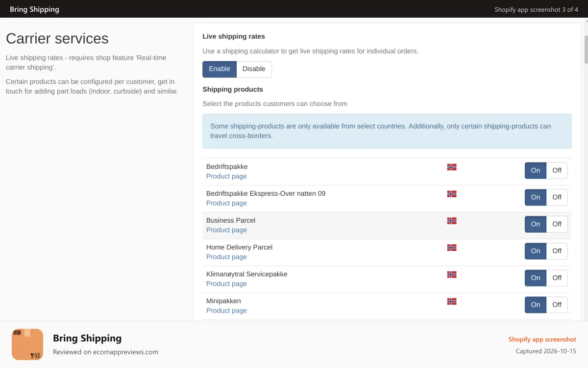Screen dimensions: 588x368
Task: Click 'Shopify app screenshot 3 of 4' text
Action: click(537, 9)
